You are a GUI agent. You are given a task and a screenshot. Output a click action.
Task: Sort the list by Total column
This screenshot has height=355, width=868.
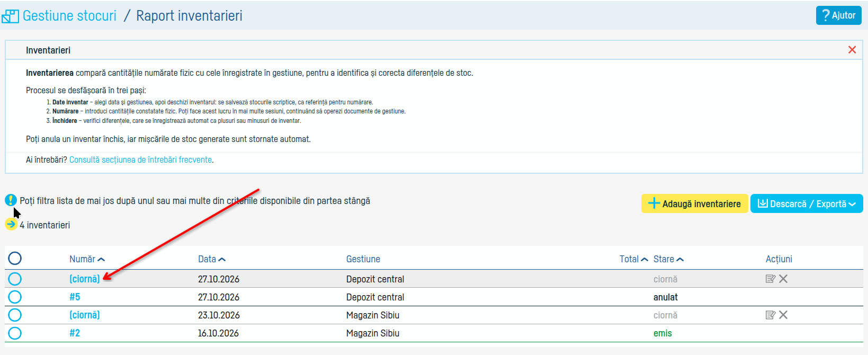tap(634, 259)
